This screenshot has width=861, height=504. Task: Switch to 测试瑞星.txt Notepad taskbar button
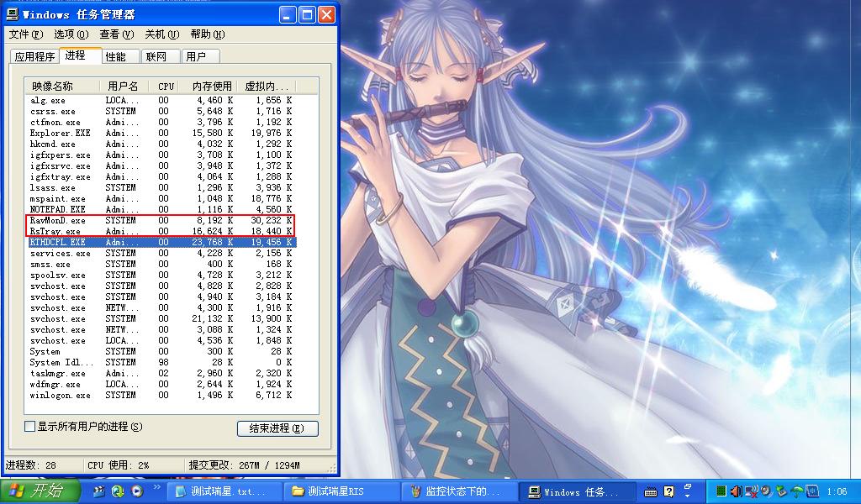coord(224,492)
